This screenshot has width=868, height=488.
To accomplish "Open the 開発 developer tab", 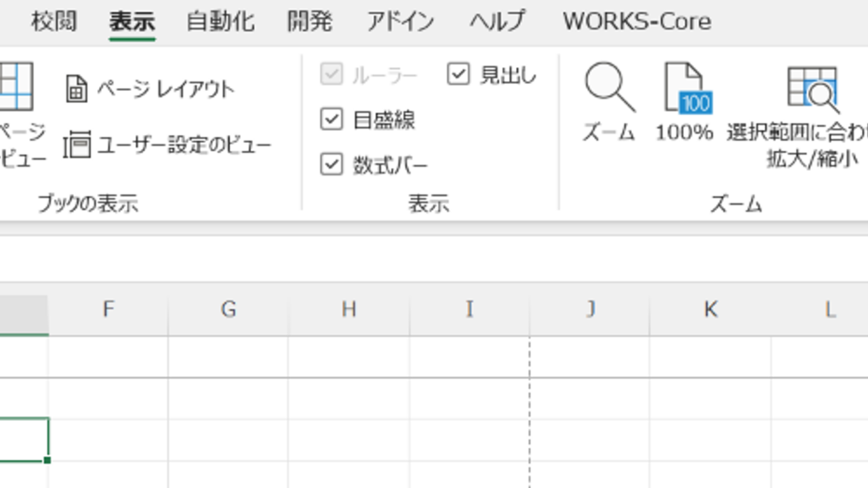I will click(310, 22).
